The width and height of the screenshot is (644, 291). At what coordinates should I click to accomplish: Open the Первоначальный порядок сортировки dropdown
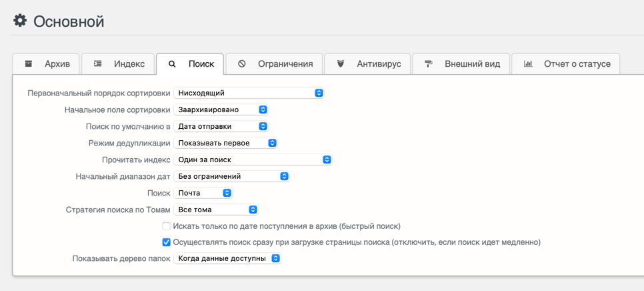point(249,93)
